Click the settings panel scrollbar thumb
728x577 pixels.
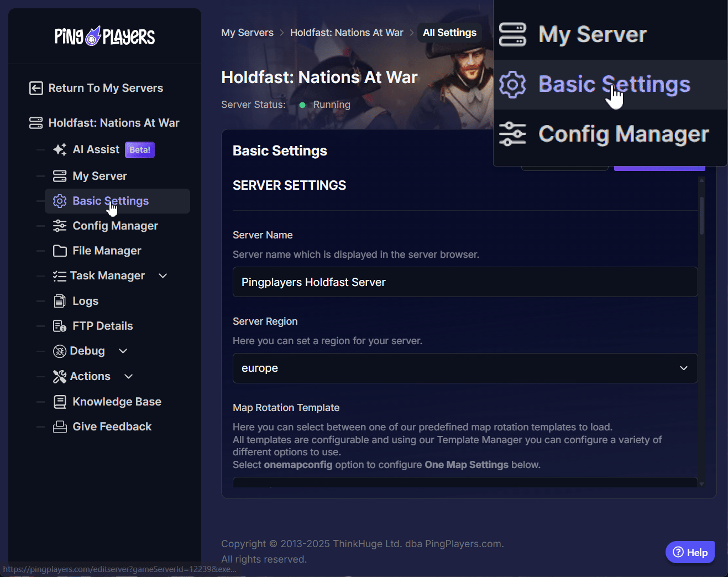click(702, 216)
